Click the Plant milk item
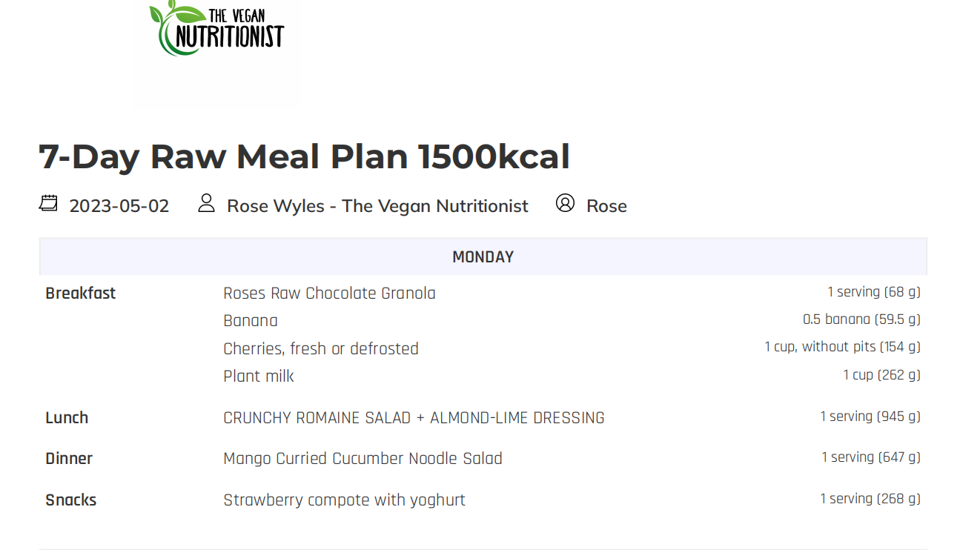980x550 pixels. (x=259, y=377)
